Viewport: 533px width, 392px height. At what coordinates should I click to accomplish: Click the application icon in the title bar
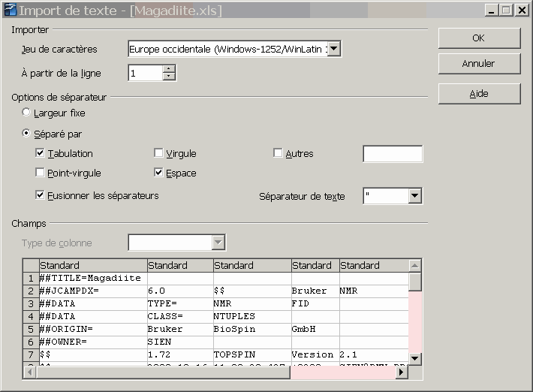(x=11, y=10)
